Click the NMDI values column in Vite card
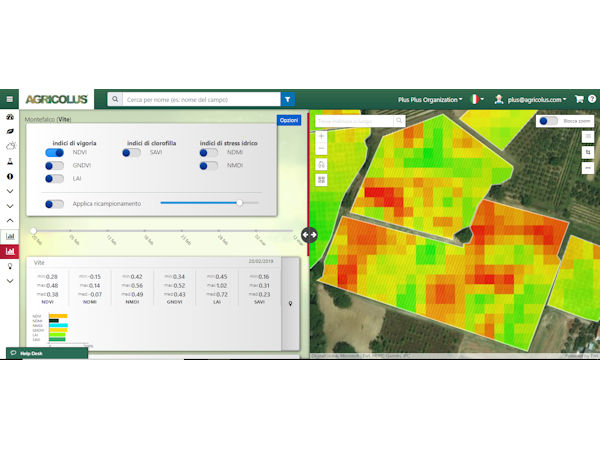Viewport: 600px width, 450px height. [x=132, y=289]
